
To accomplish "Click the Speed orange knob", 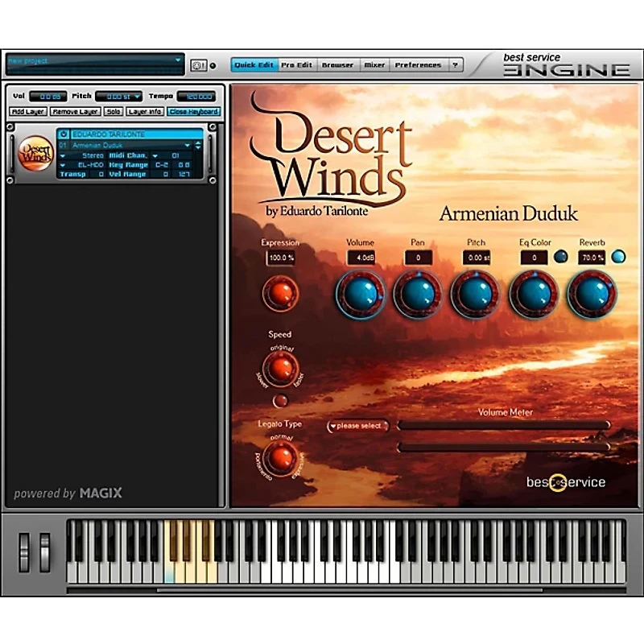I will [280, 369].
